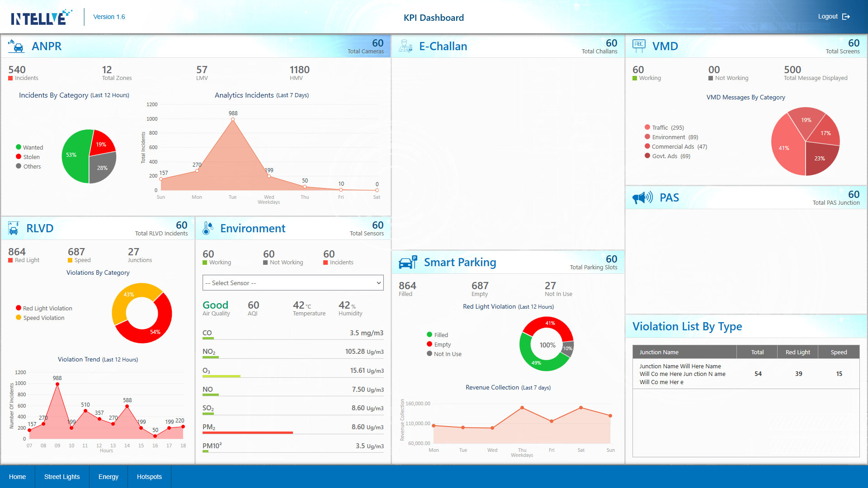Viewport: 868px width, 488px height.
Task: Click the Environment legend entry in VMD
Action: click(671, 137)
